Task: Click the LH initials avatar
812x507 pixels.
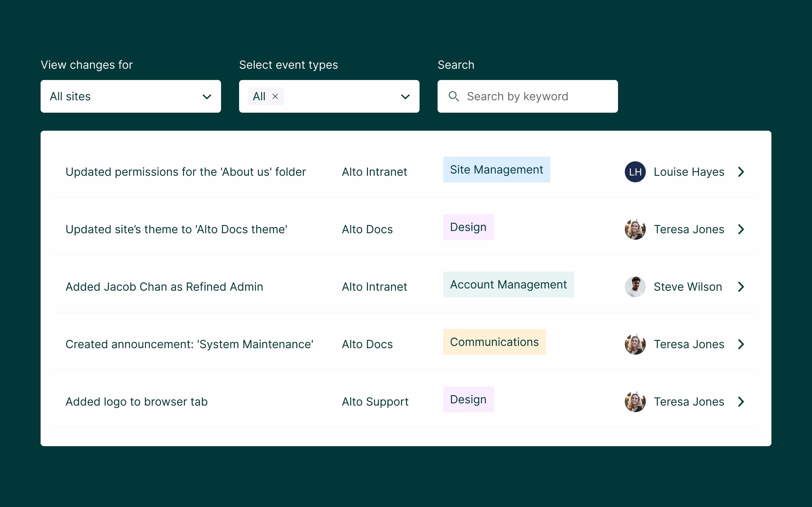Action: (635, 172)
